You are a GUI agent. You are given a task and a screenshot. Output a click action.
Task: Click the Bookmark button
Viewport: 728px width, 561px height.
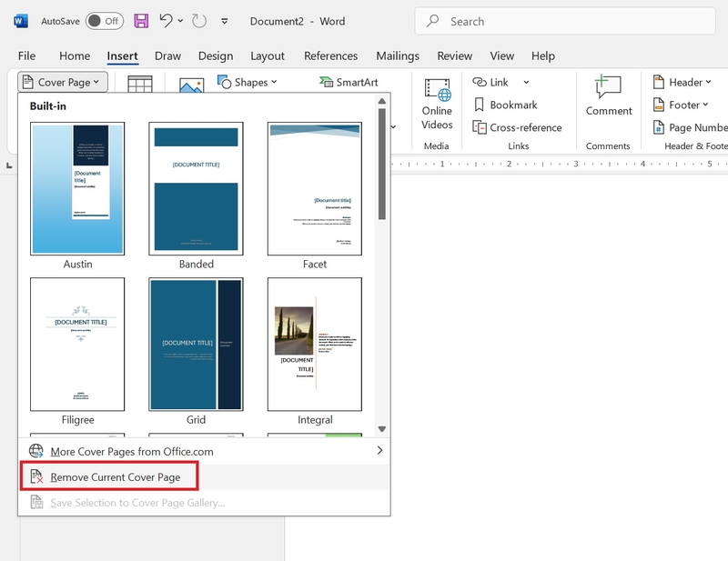click(505, 105)
